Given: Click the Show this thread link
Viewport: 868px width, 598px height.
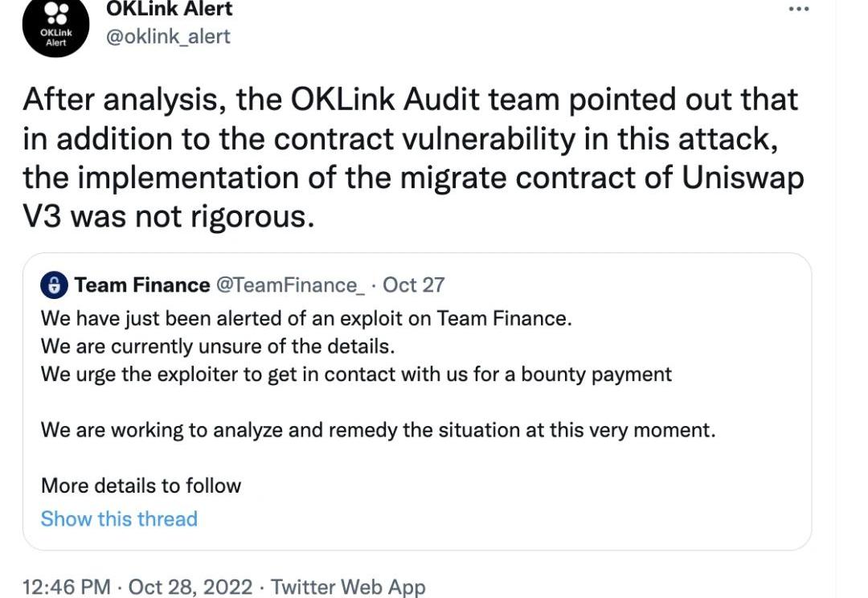Looking at the screenshot, I should coord(119,519).
